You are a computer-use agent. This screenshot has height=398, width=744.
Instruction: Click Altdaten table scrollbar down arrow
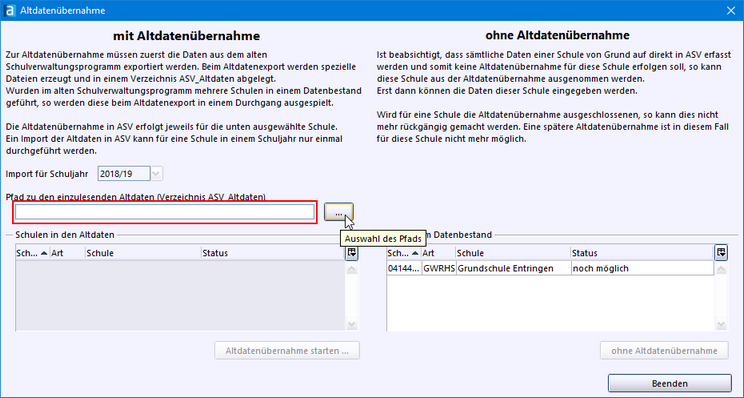tap(352, 325)
